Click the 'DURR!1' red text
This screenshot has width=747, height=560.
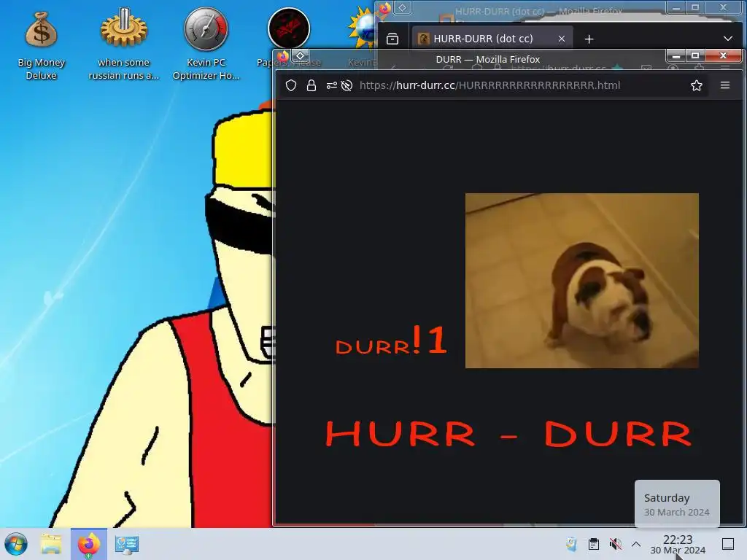[391, 341]
